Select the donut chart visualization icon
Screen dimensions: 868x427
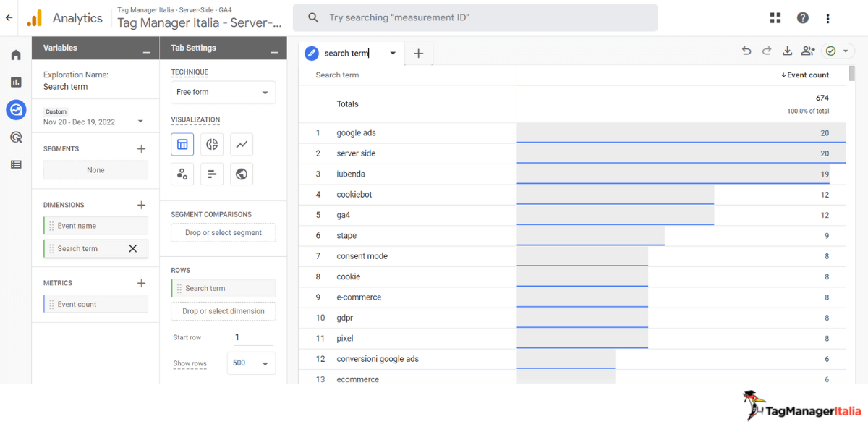click(x=212, y=144)
